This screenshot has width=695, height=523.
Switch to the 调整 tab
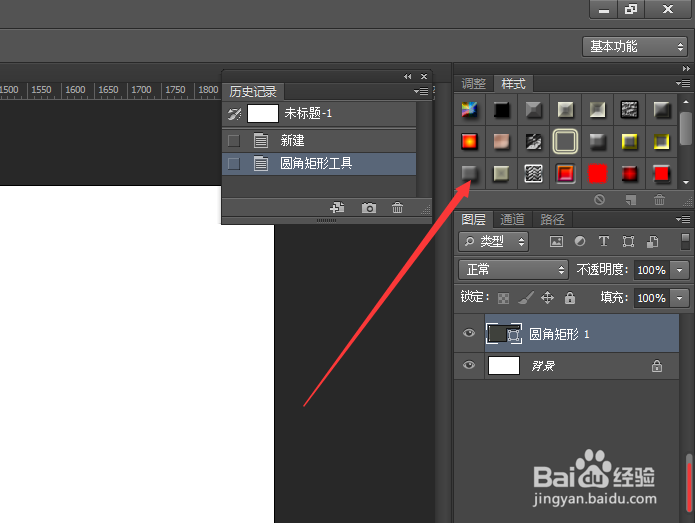point(473,83)
